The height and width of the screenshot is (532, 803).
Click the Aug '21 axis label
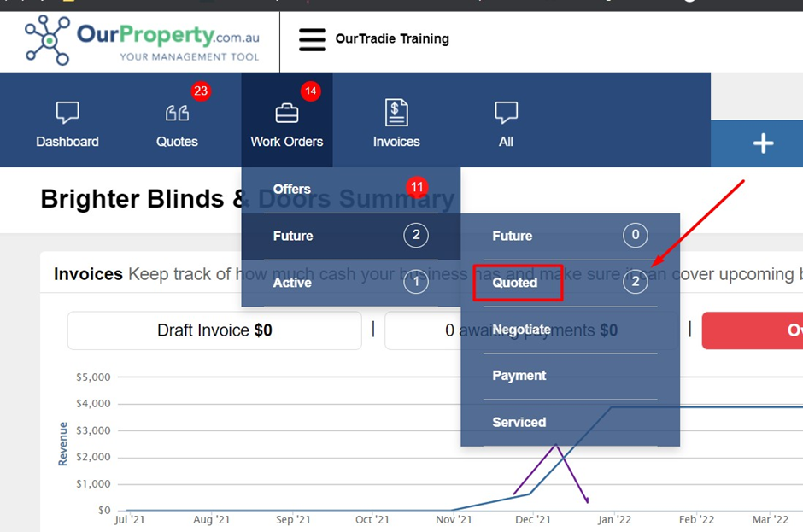[x=212, y=520]
